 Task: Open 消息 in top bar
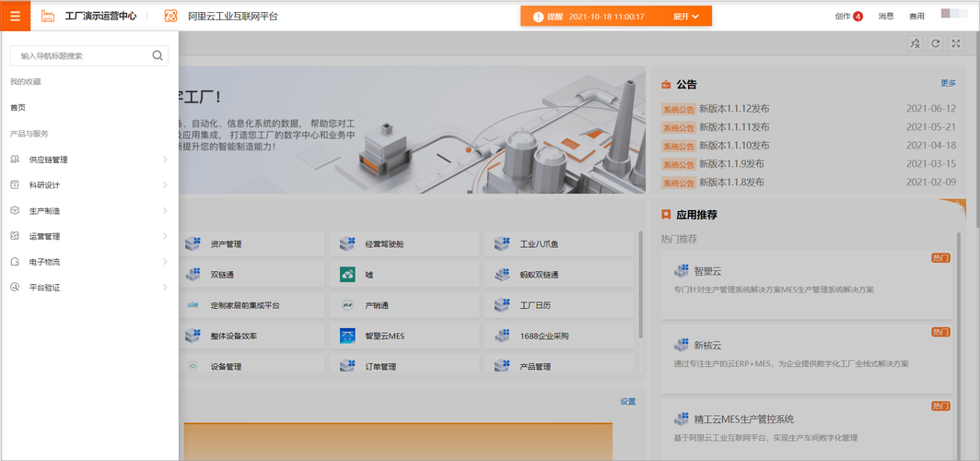886,17
